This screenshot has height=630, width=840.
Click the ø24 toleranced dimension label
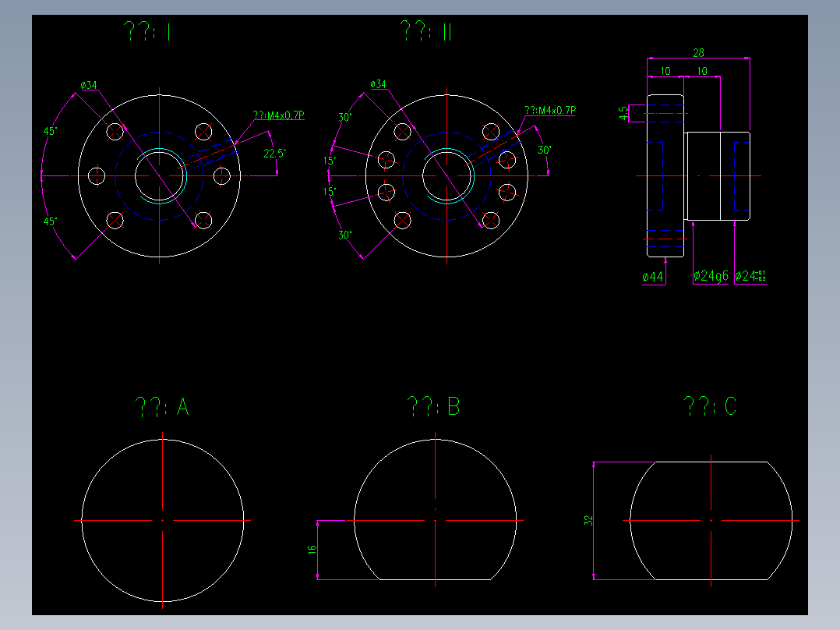(x=752, y=275)
